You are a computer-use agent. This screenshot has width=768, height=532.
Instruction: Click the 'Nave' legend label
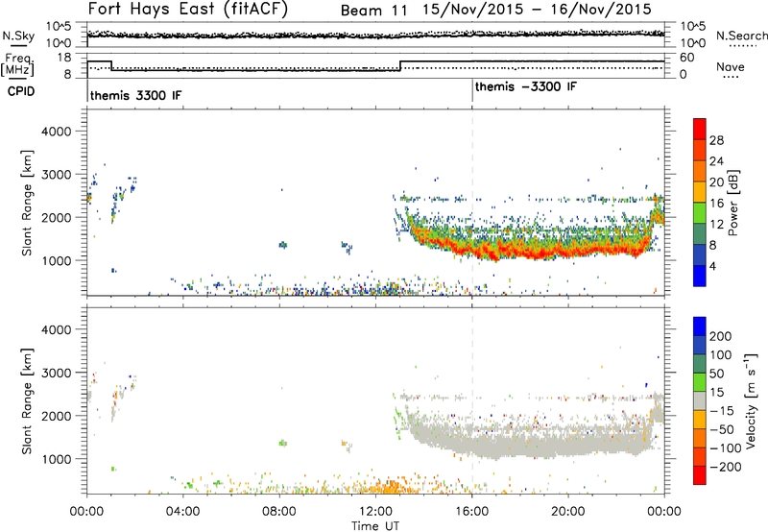click(730, 66)
